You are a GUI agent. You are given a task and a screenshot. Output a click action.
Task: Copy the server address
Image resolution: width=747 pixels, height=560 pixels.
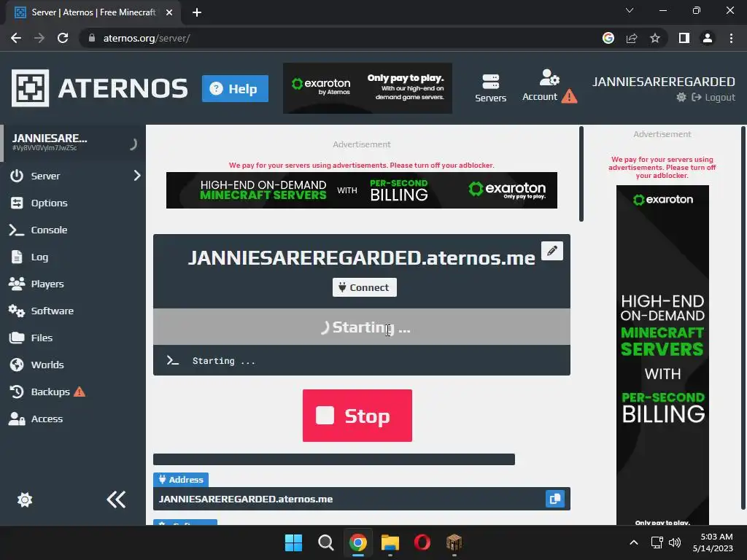coord(555,499)
